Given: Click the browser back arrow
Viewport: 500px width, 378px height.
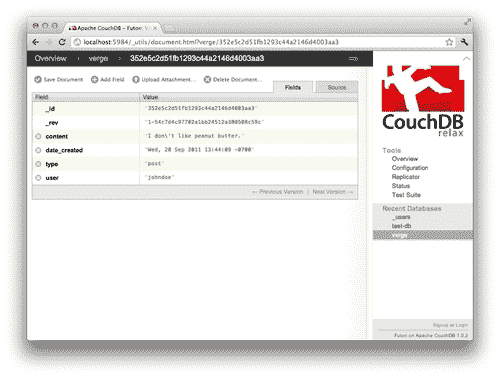Looking at the screenshot, I should coord(36,42).
